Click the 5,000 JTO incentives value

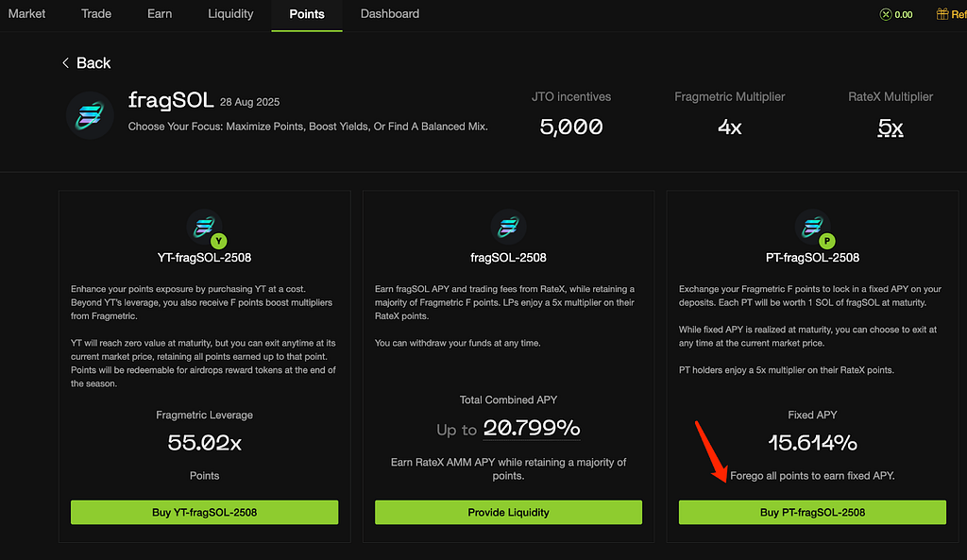click(571, 127)
